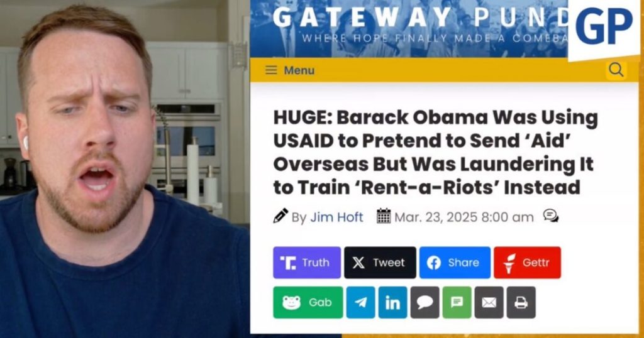Click the search magnifier icon
644x338 pixels.
click(x=616, y=70)
